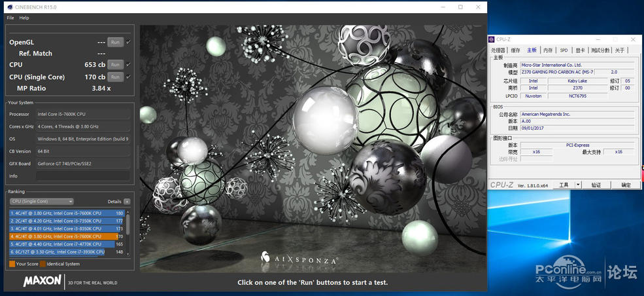Click the CPU-Z icon in its title bar
Image resolution: width=644 pixels, height=296 pixels.
pyautogui.click(x=492, y=39)
